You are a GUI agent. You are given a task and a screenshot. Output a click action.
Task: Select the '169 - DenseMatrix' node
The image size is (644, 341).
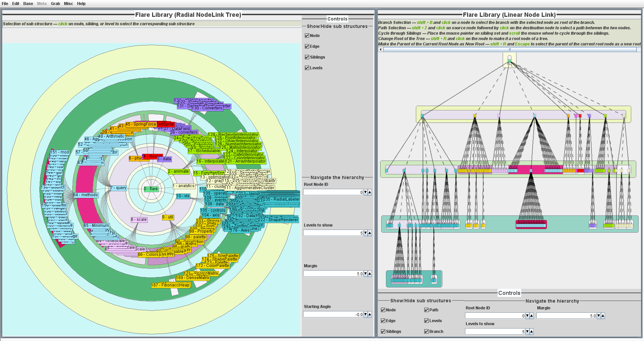tap(193, 278)
